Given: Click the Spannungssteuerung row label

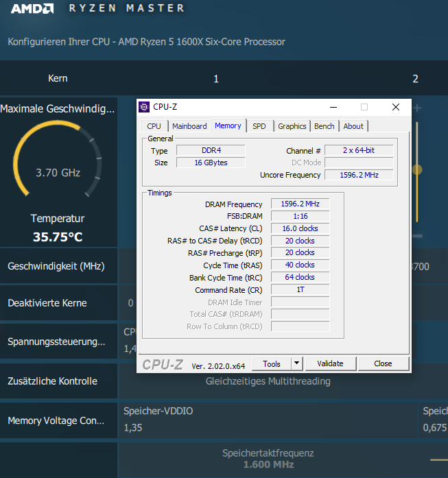Looking at the screenshot, I should pos(56,342).
